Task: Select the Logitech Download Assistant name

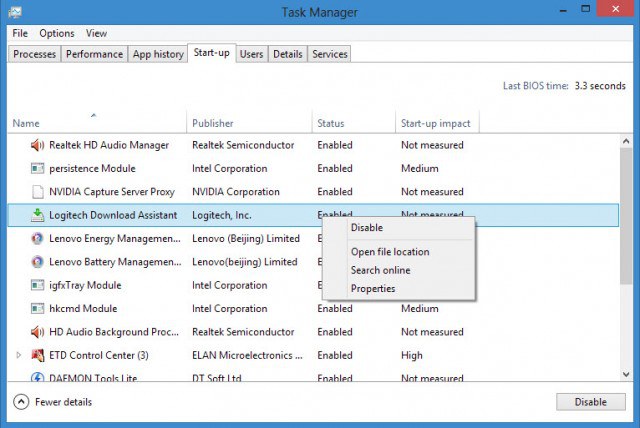Action: point(113,215)
